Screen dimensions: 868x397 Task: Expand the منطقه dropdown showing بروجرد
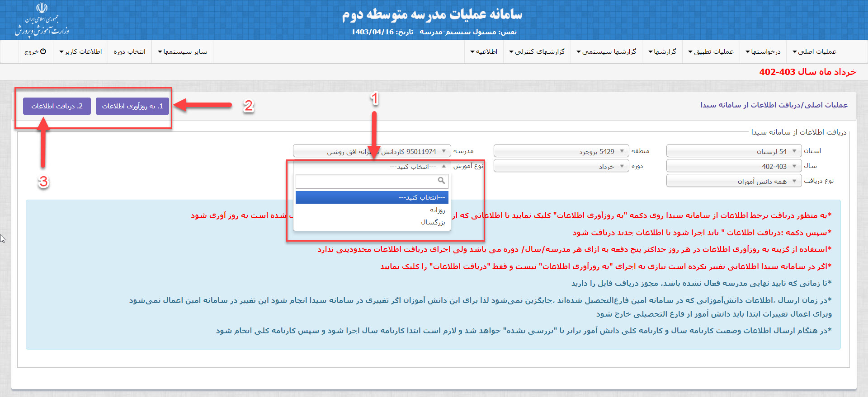[561, 151]
